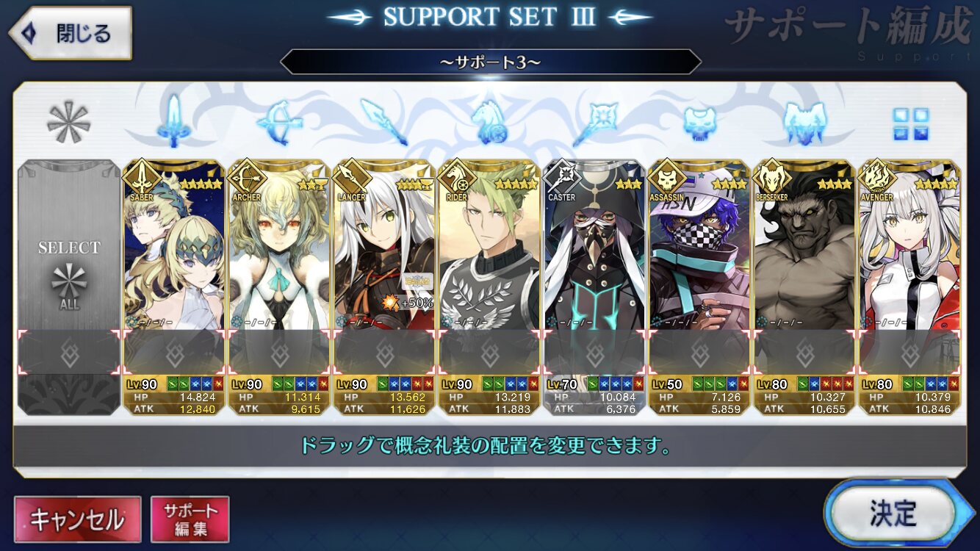Select the Rider class horse icon
Screen dimensions: 980x551
[489, 121]
